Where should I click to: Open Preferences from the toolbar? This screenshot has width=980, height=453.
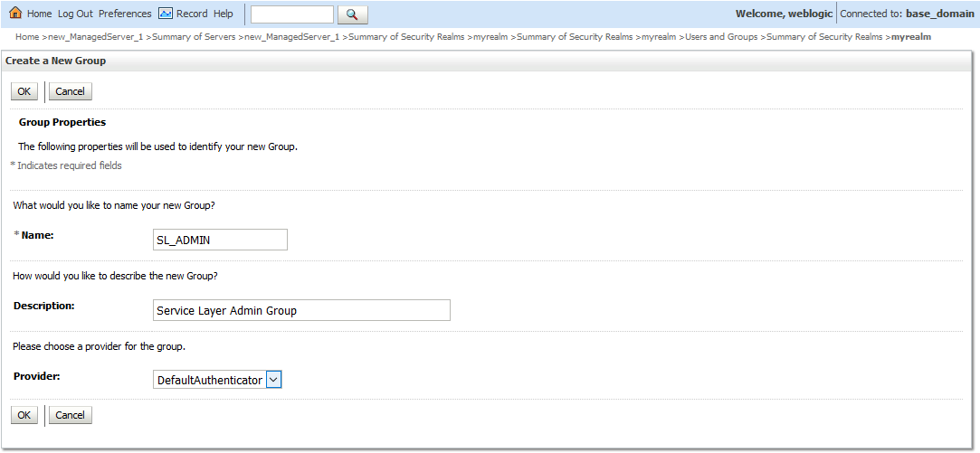click(125, 14)
